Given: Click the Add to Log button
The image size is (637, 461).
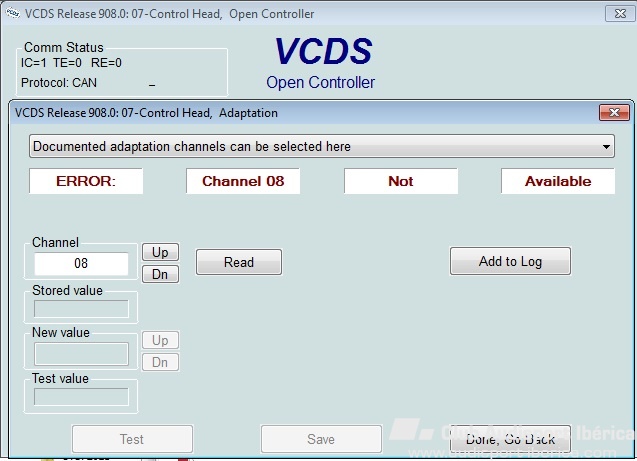Looking at the screenshot, I should pyautogui.click(x=510, y=261).
